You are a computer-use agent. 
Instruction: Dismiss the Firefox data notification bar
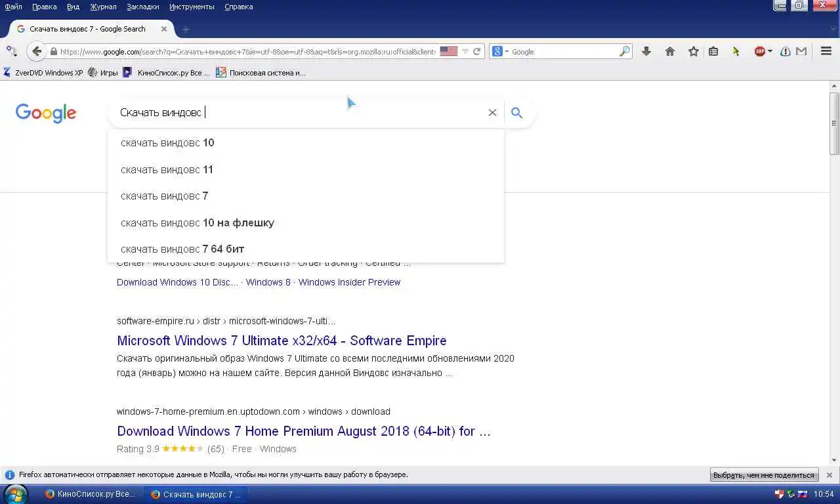click(x=829, y=475)
